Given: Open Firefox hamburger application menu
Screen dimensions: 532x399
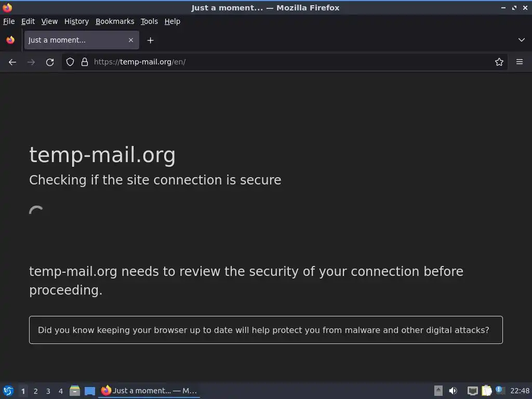Looking at the screenshot, I should point(520,62).
